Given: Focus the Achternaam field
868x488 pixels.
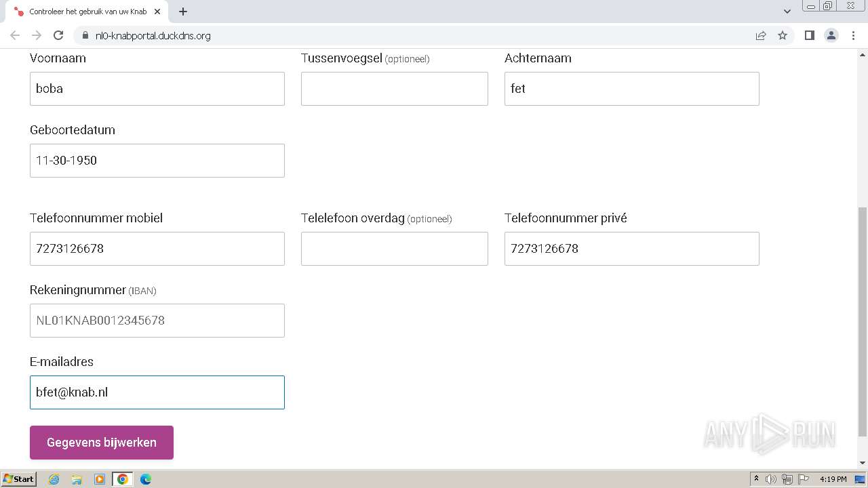Looking at the screenshot, I should pyautogui.click(x=632, y=89).
